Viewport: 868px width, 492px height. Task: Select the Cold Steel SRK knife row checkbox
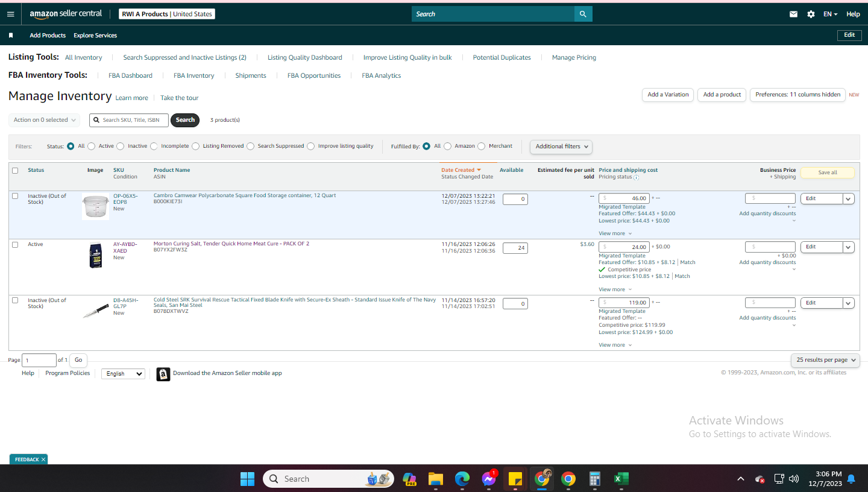15,300
